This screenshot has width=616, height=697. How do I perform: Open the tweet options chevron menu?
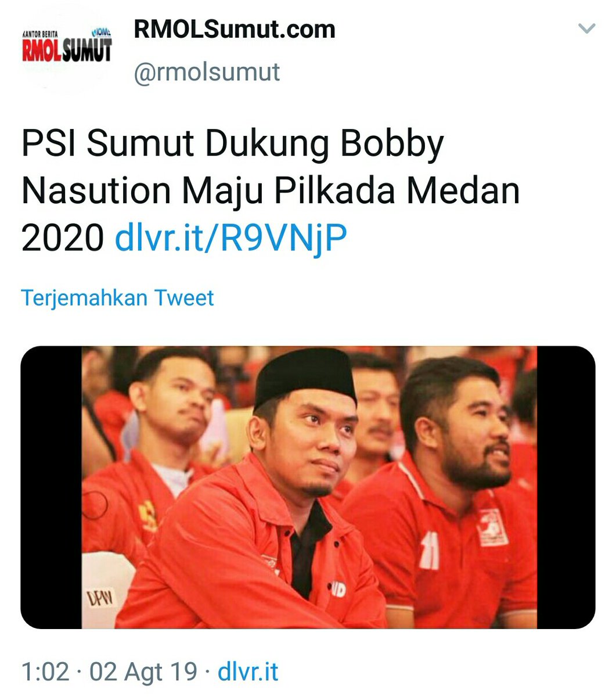(588, 28)
